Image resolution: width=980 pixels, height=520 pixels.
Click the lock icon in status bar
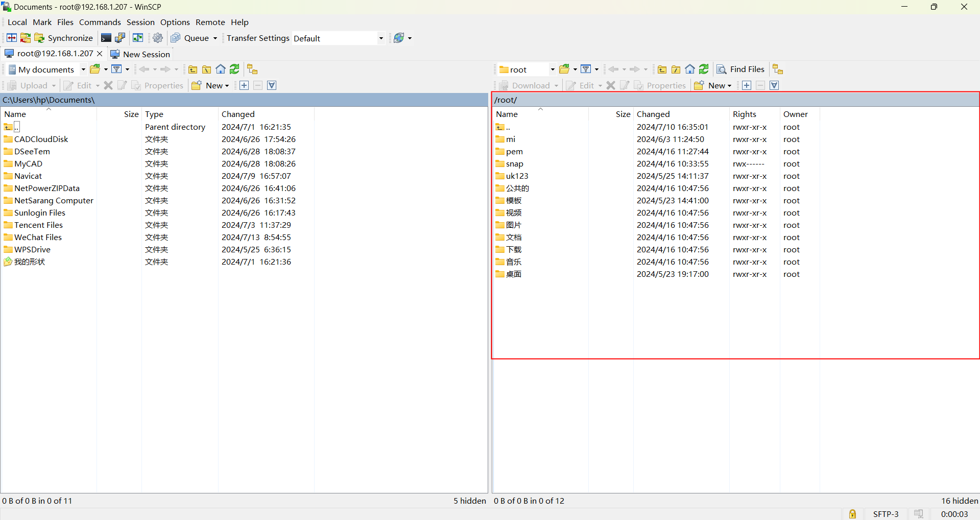pos(852,514)
